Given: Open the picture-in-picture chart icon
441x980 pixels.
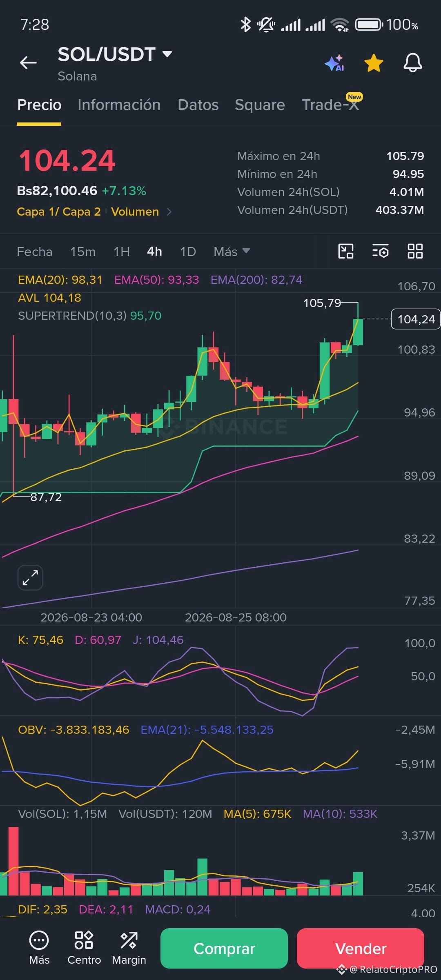Looking at the screenshot, I should (346, 251).
